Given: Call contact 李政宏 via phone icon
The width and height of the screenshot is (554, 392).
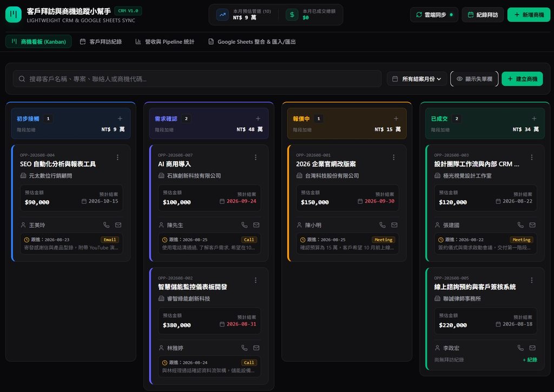Looking at the screenshot, I should 521,348.
